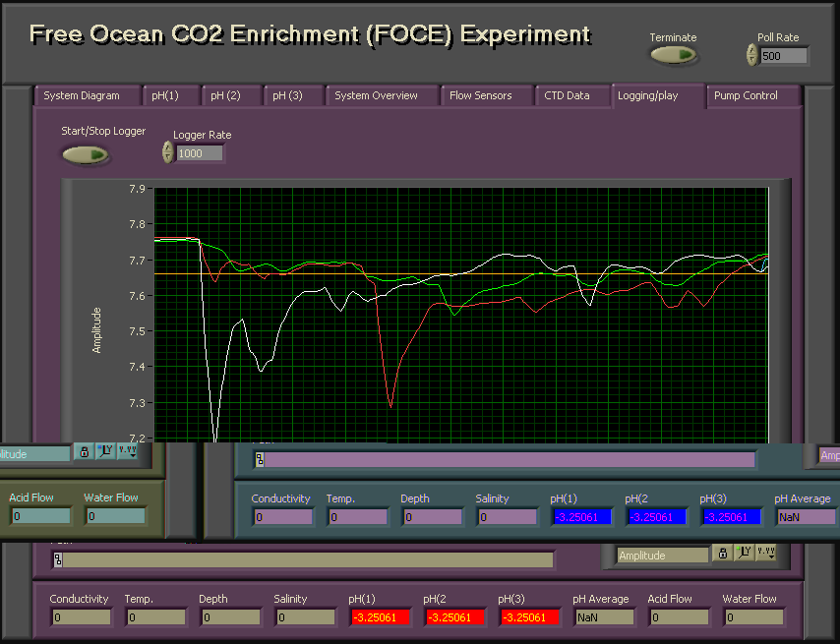Open the Pump Control tab
Image resolution: width=840 pixels, height=644 pixels.
tap(746, 95)
